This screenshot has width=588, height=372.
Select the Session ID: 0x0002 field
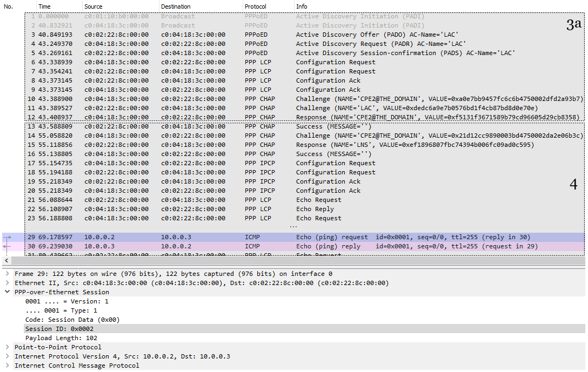(293, 329)
